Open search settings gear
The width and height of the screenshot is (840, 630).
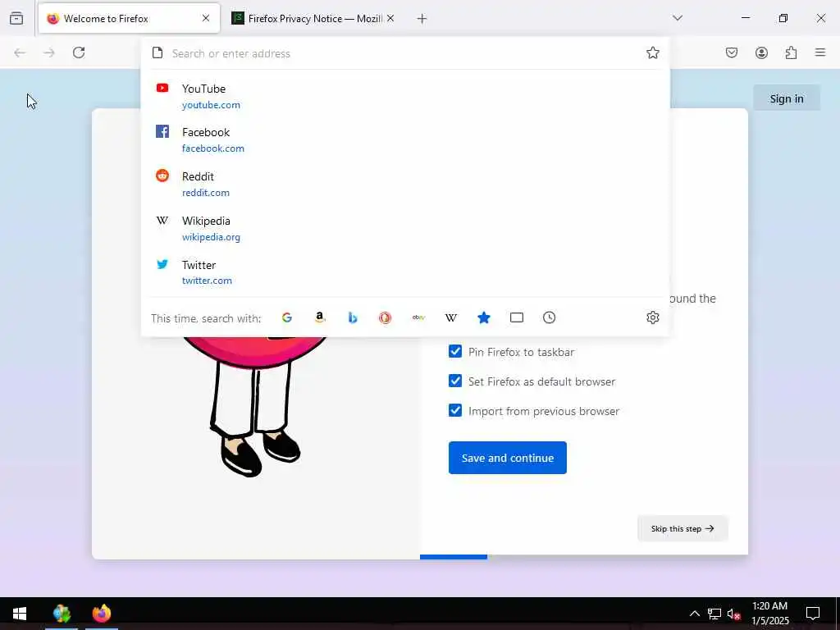tap(652, 317)
